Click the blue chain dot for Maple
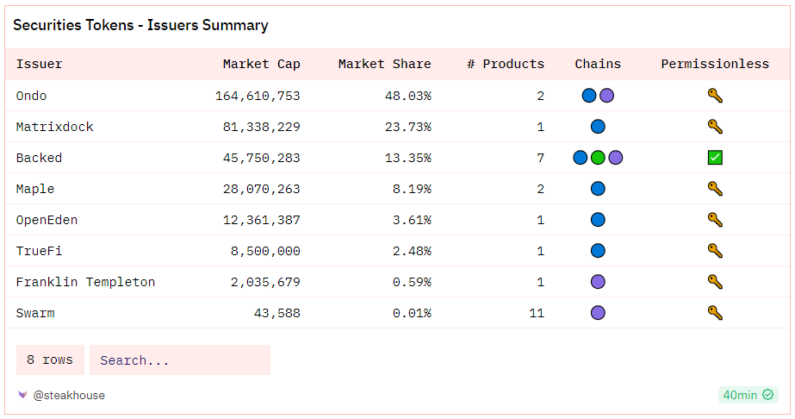Image resolution: width=795 pixels, height=419 pixels. (x=598, y=189)
